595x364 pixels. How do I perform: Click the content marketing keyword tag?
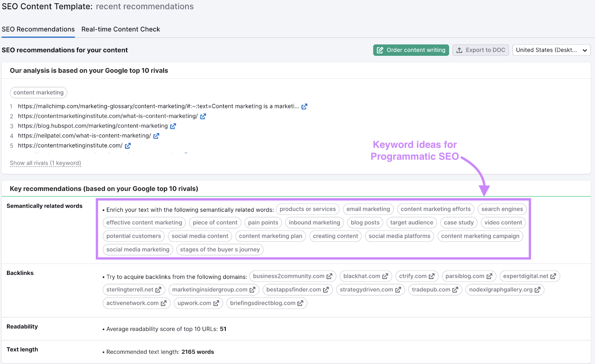pos(39,92)
